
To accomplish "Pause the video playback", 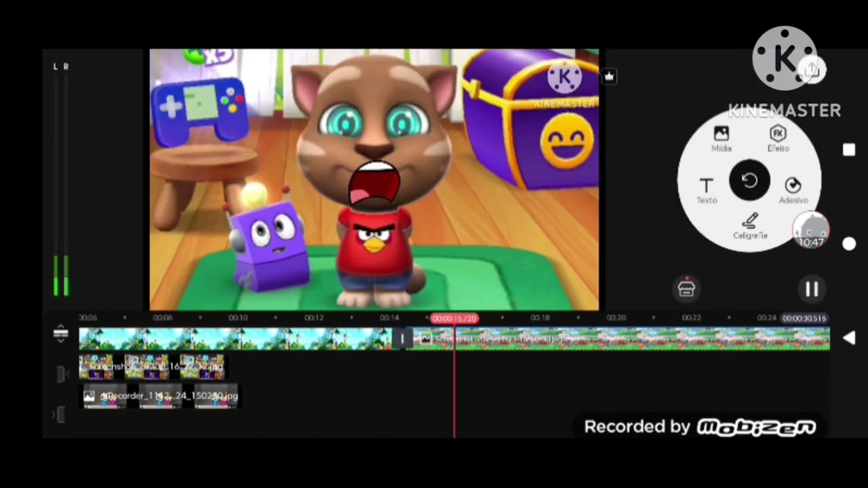I will click(812, 289).
